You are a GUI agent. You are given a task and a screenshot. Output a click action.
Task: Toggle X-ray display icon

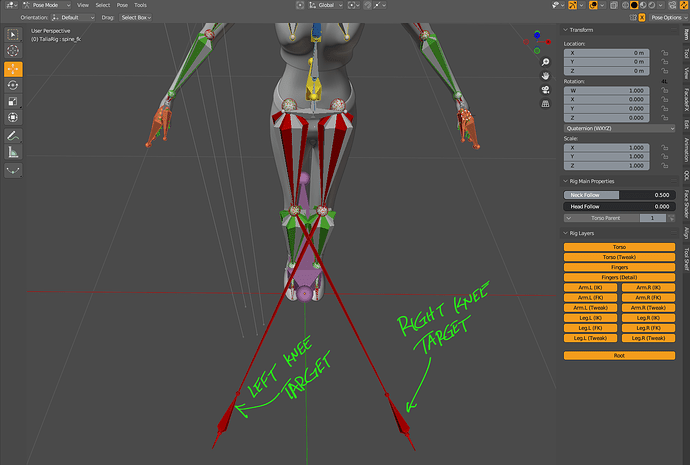coord(614,5)
